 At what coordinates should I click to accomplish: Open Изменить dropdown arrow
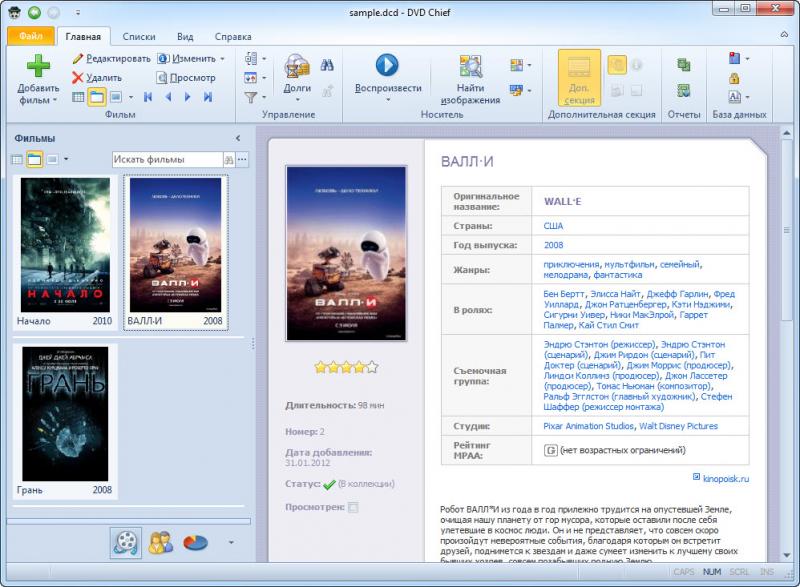tap(222, 59)
